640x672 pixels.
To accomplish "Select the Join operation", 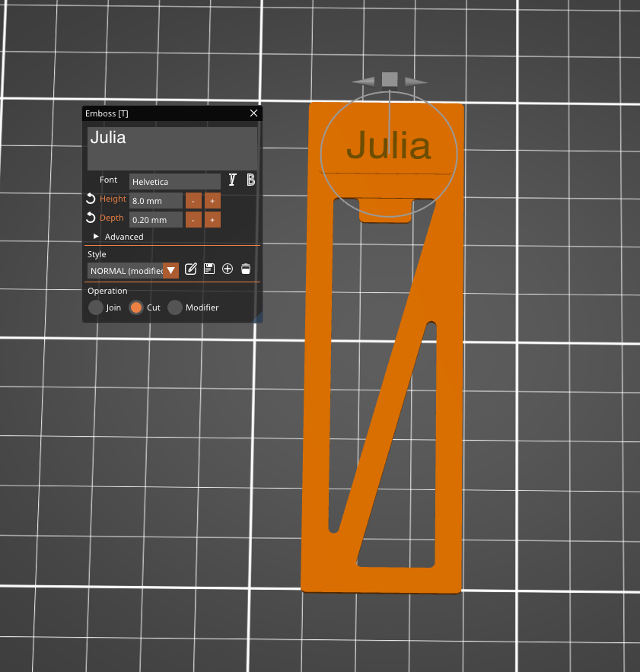I will point(96,307).
